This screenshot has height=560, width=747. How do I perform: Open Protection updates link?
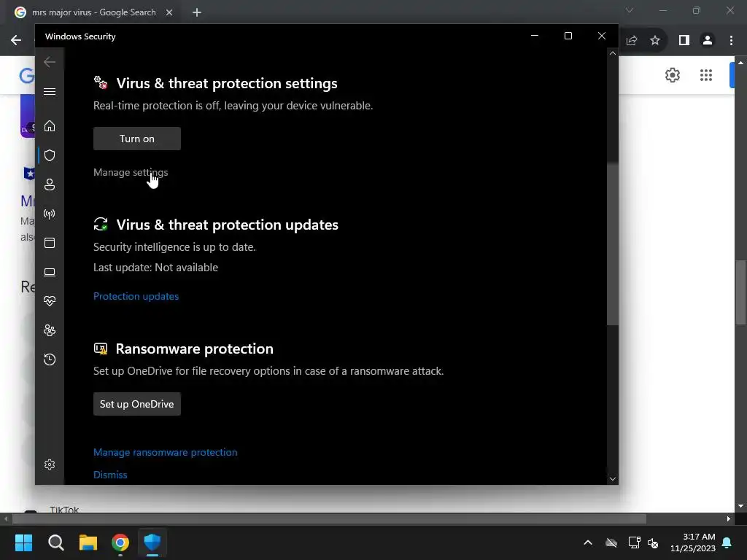(136, 296)
